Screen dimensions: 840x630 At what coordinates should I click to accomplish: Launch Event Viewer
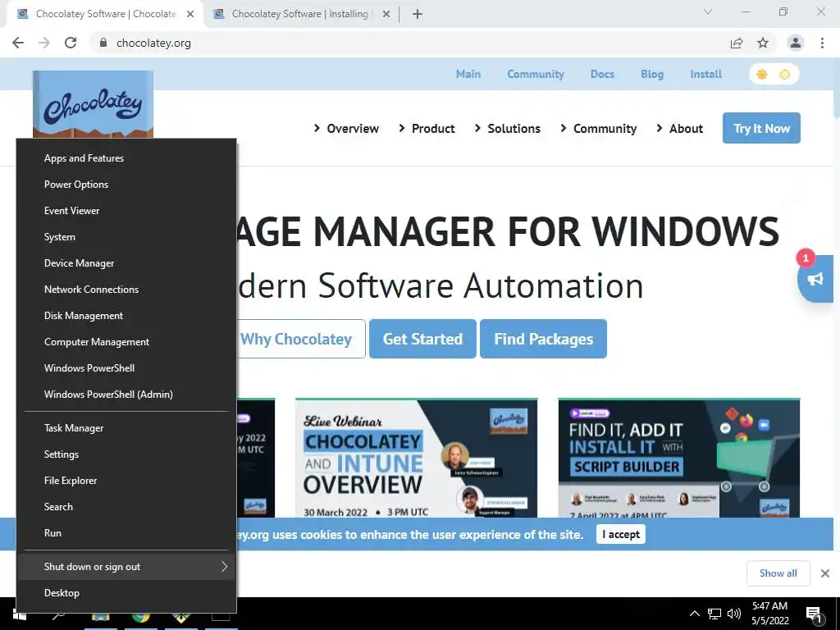pyautogui.click(x=127, y=211)
